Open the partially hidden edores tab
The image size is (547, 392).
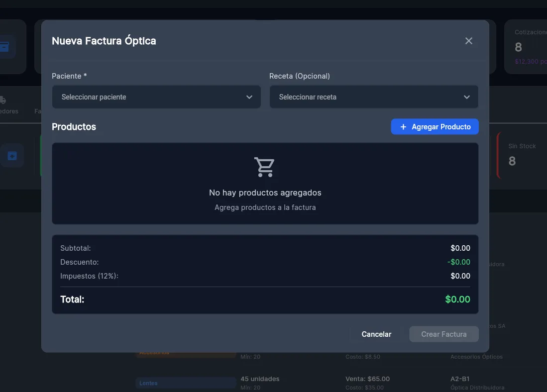tap(9, 111)
